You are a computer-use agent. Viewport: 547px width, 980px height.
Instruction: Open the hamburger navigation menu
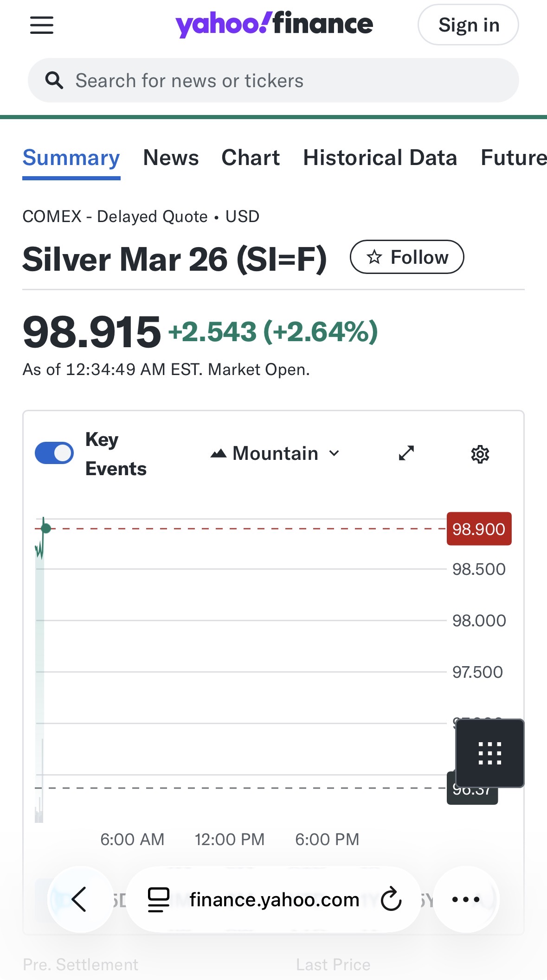point(42,25)
